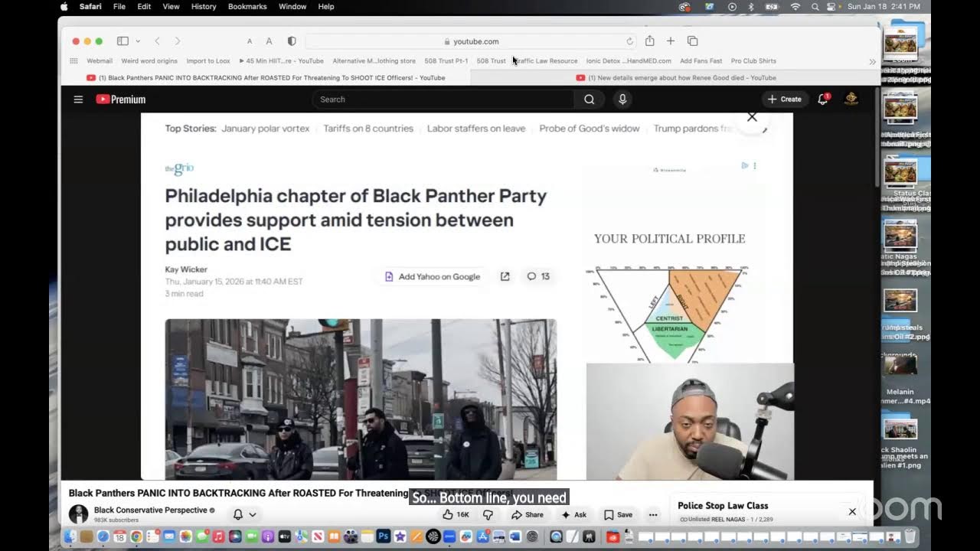Dislike the video
Screen dimensions: 980x551
click(x=488, y=514)
